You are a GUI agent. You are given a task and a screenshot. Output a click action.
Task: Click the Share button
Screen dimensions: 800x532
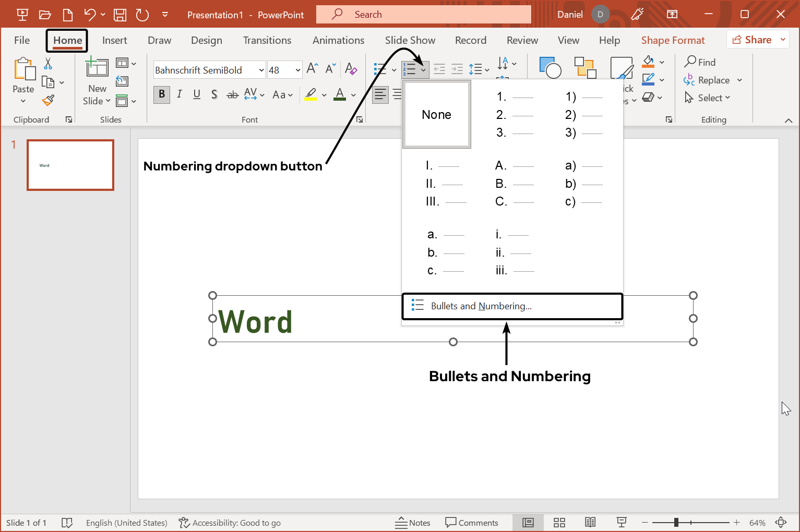751,40
